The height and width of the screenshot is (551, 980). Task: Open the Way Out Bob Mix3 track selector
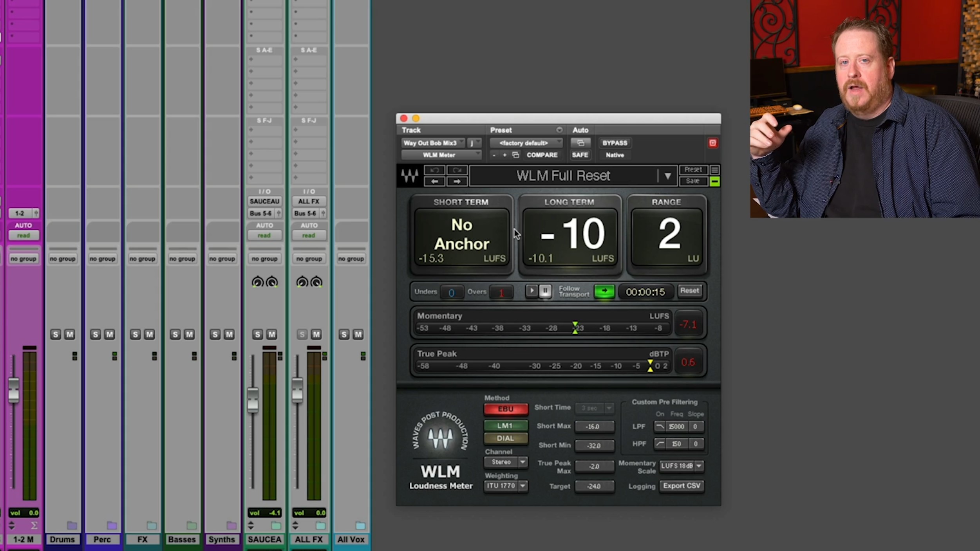click(x=433, y=143)
